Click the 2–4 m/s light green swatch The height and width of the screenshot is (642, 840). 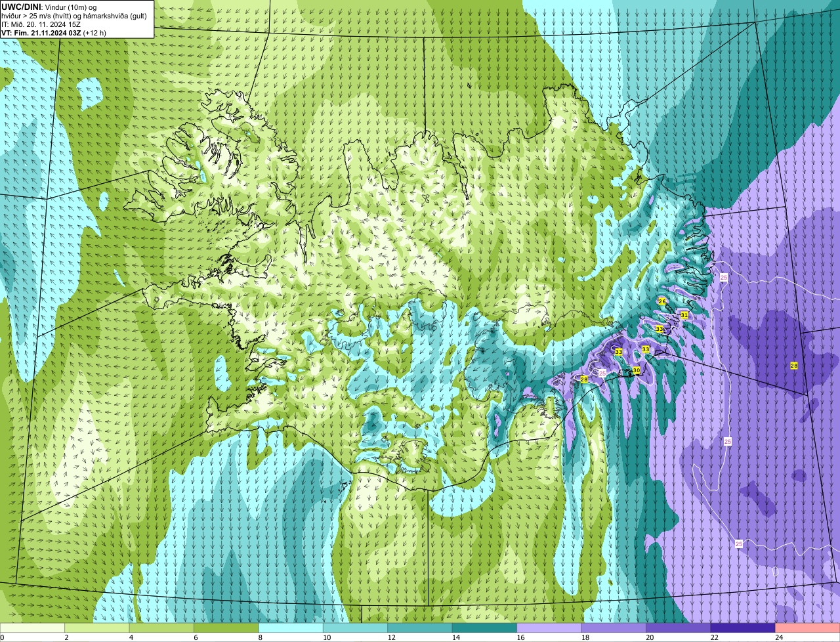(97, 628)
